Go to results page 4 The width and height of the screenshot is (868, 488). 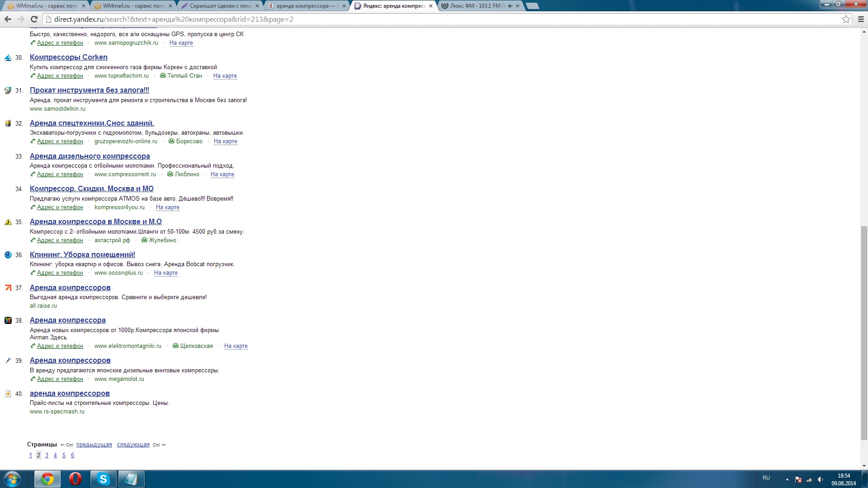pyautogui.click(x=55, y=455)
